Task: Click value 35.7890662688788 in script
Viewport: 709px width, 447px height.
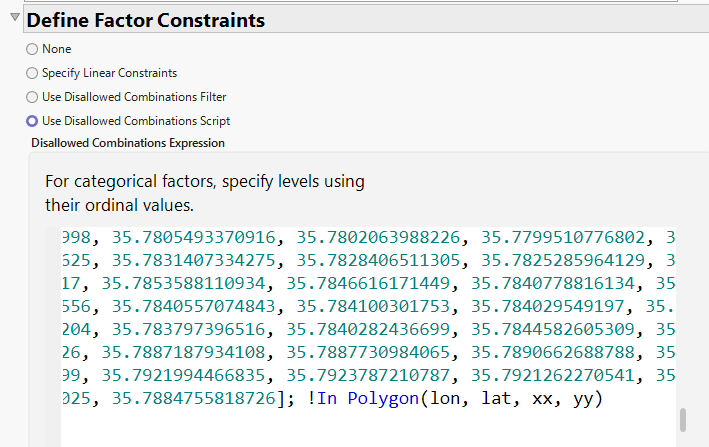Action: point(553,353)
